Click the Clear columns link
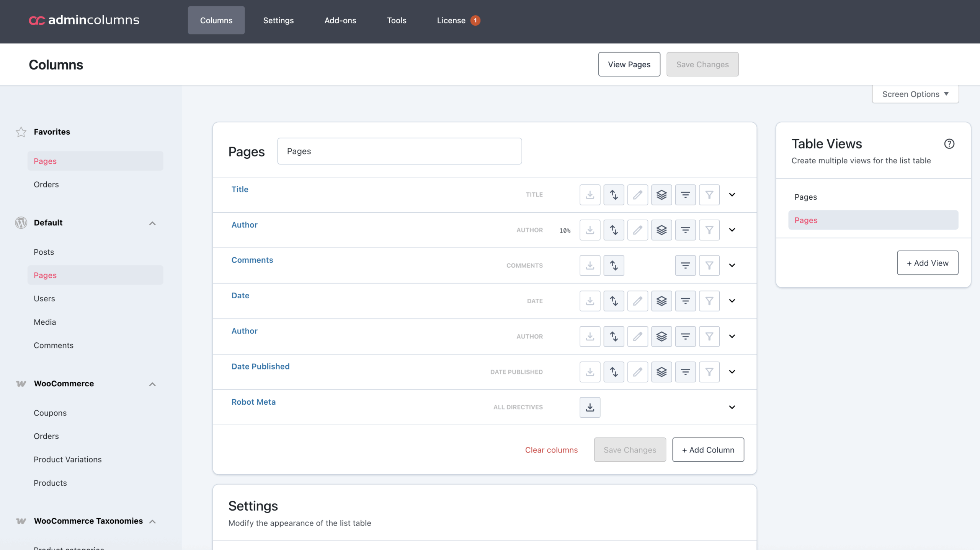Viewport: 980px width, 550px height. [x=551, y=450]
